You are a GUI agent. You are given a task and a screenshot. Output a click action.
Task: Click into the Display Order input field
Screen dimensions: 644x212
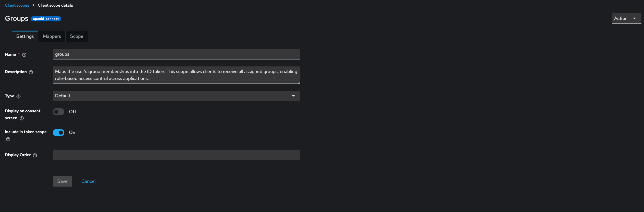(x=177, y=155)
